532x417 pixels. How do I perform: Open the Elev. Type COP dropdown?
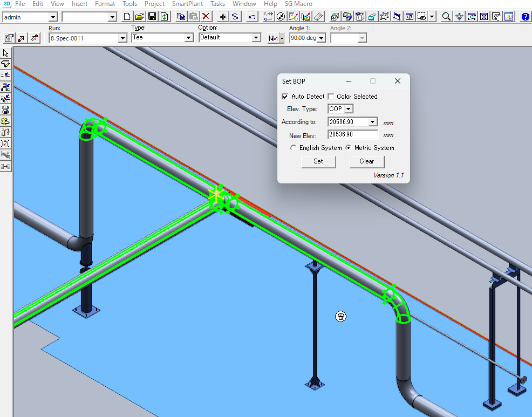349,109
